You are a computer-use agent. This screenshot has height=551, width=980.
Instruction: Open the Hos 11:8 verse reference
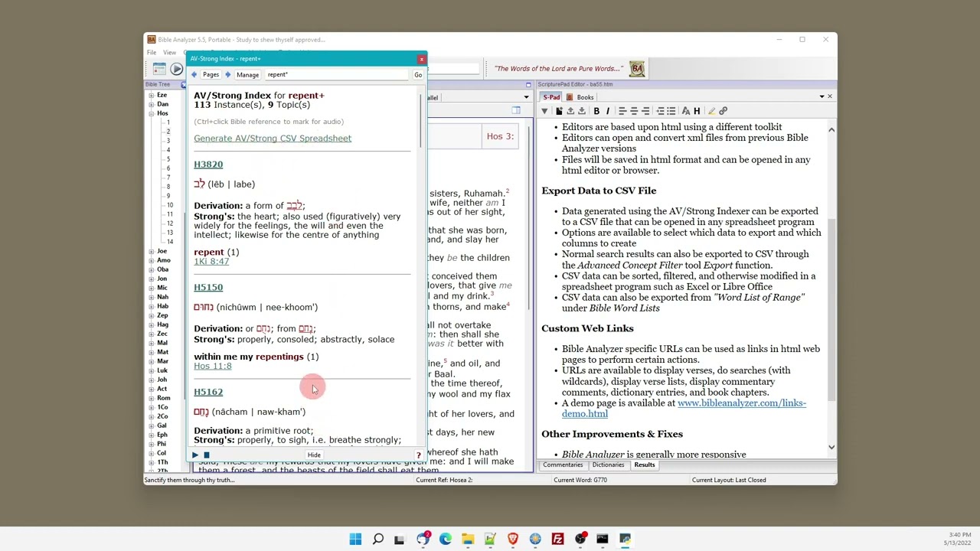coord(213,366)
